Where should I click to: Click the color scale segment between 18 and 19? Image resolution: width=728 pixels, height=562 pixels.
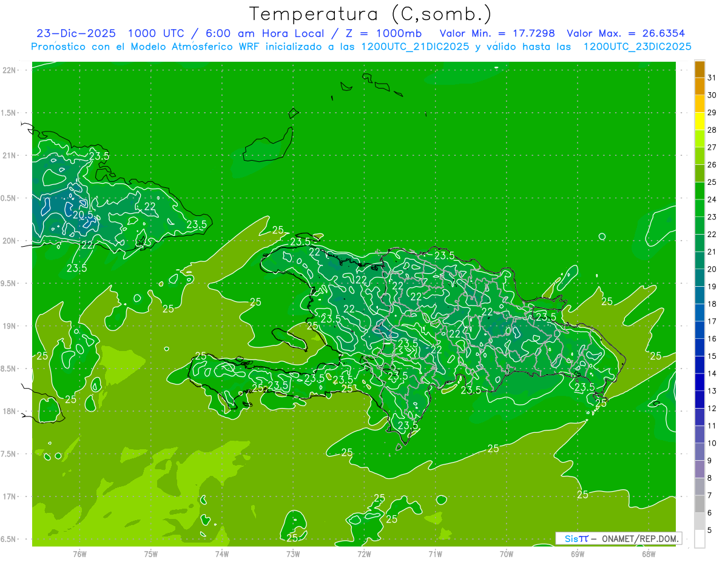[699, 295]
